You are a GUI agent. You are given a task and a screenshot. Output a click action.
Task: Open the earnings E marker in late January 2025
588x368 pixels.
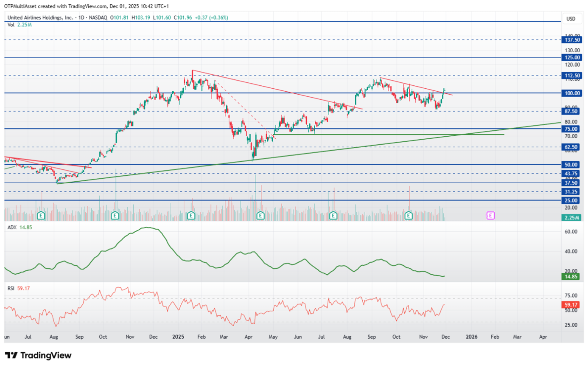191,216
